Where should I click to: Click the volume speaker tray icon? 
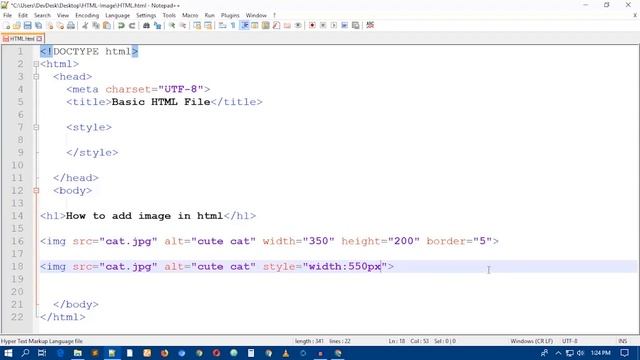click(x=580, y=353)
